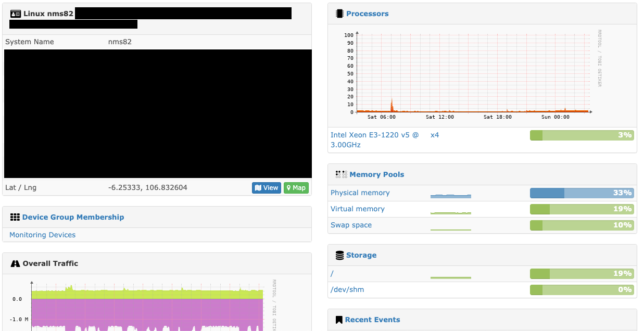Click the Memory Pools panel icon
Image resolution: width=644 pixels, height=331 pixels.
[341, 174]
